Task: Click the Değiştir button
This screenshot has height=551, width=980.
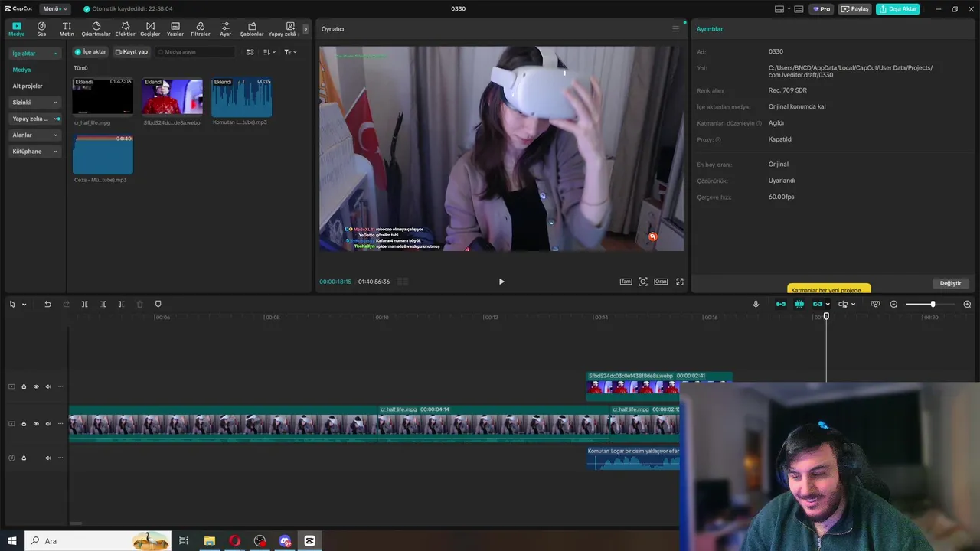Action: tap(950, 283)
